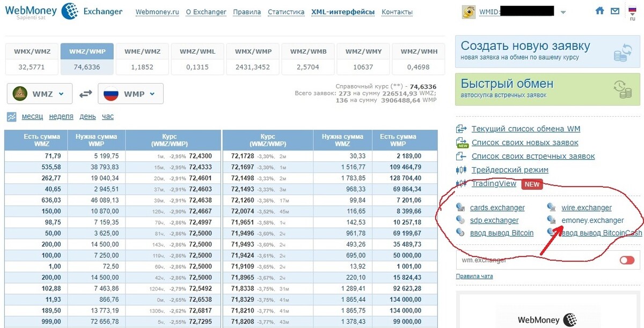Click the Russian flag WMP icon
The image size is (644, 328).
pos(111,94)
